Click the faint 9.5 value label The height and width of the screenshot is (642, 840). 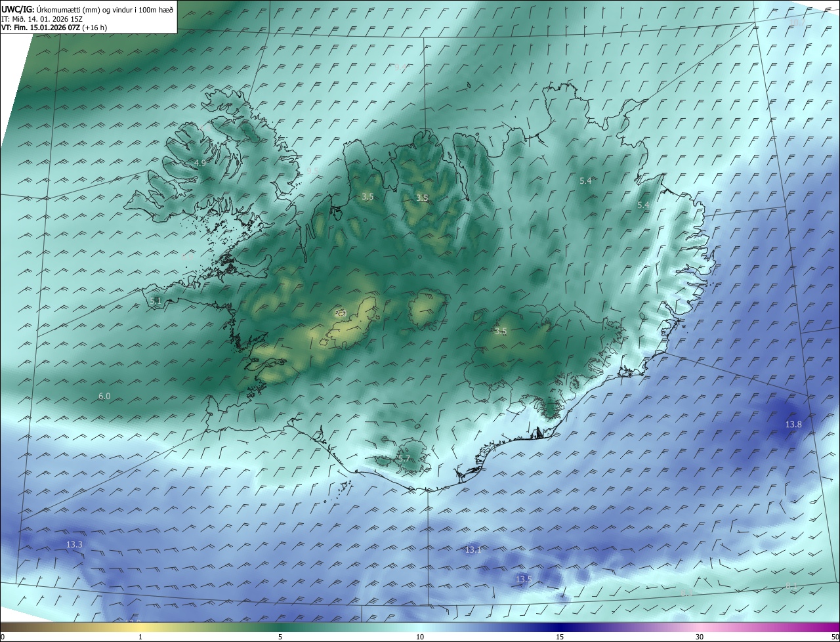(x=312, y=171)
